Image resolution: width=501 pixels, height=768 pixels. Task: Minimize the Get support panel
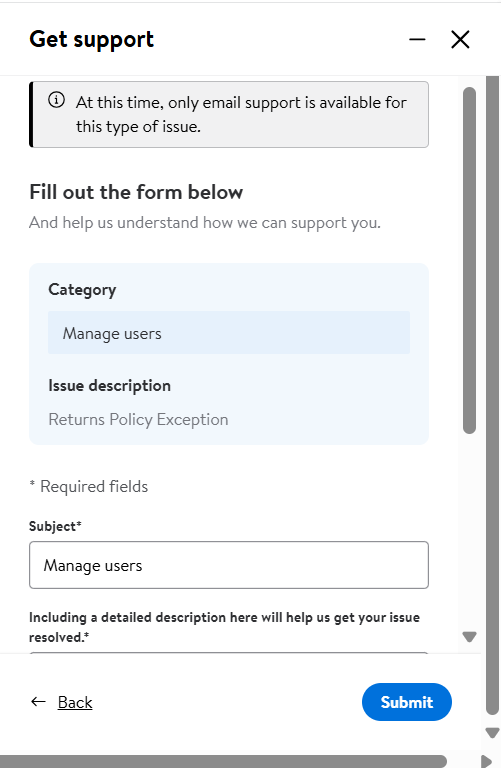point(417,39)
